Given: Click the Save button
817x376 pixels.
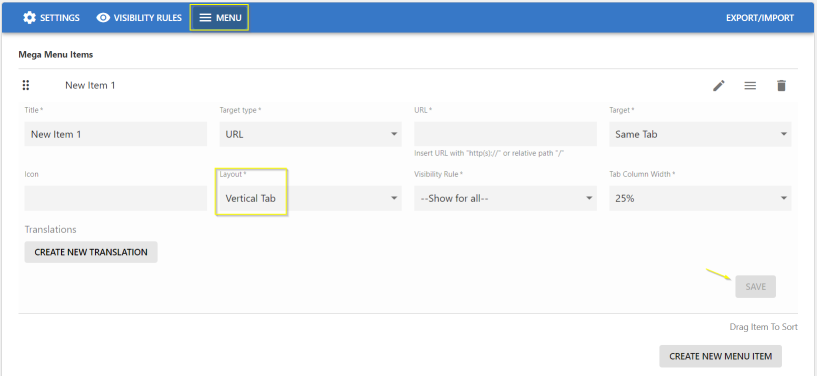Looking at the screenshot, I should 756,287.
